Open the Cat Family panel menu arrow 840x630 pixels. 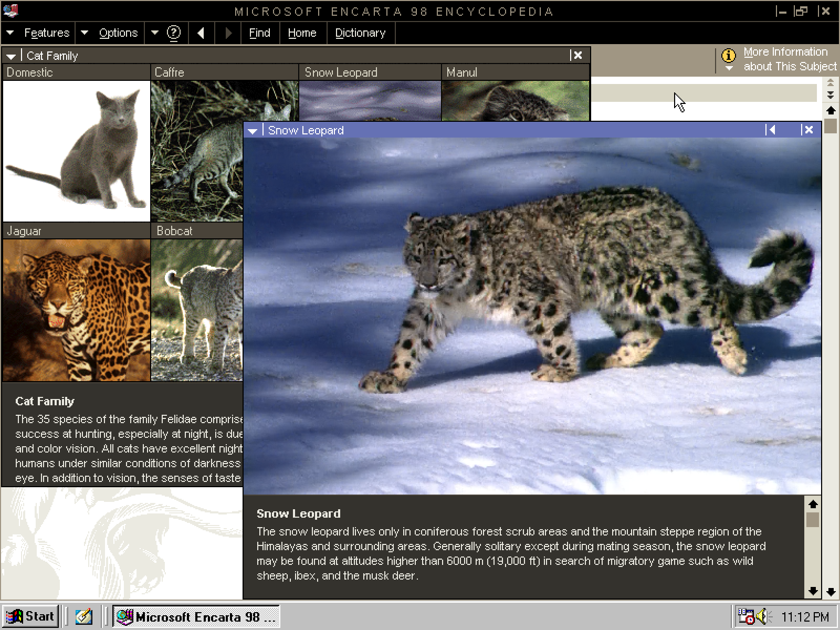(x=11, y=56)
